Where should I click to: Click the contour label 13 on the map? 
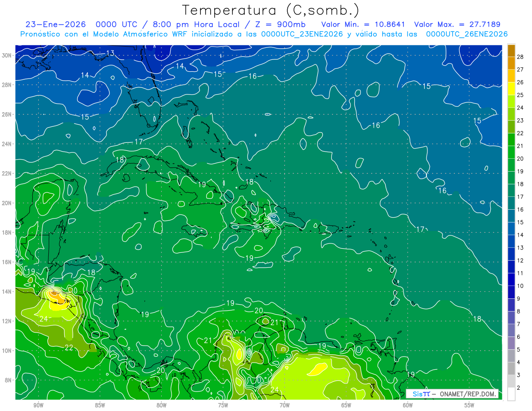[x=110, y=53]
